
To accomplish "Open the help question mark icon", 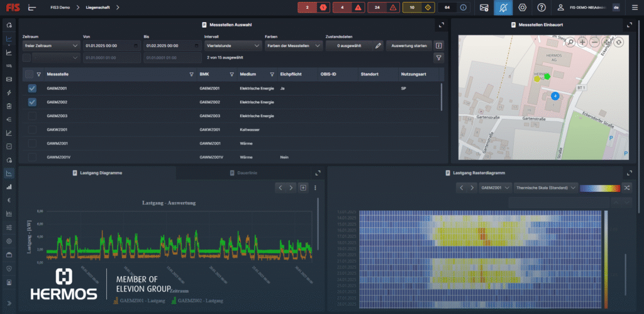I will tap(541, 8).
